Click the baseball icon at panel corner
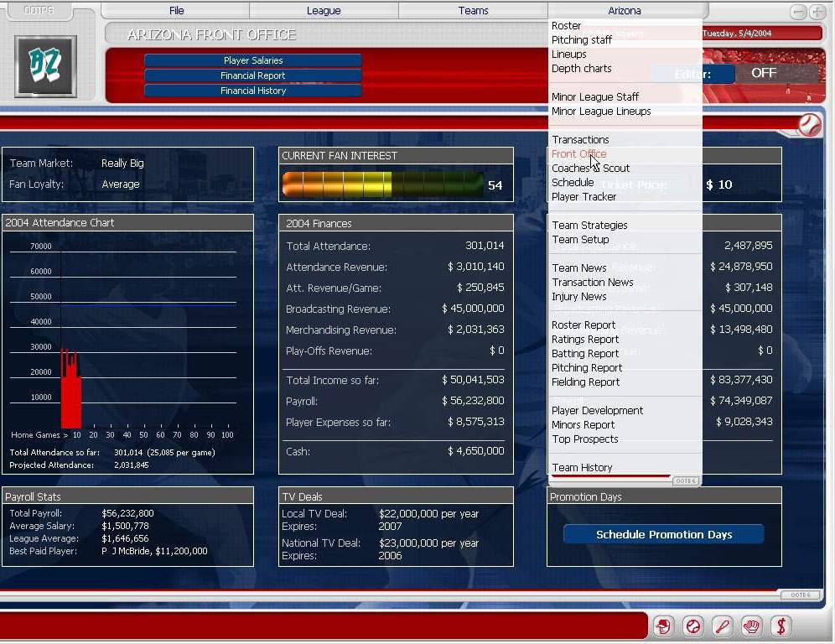Viewport: 835px width, 644px height. point(809,126)
